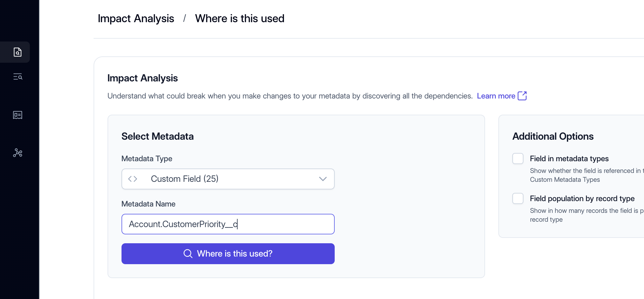The height and width of the screenshot is (299, 644).
Task: Toggle option via "Field in metadata types" label
Action: click(x=569, y=159)
